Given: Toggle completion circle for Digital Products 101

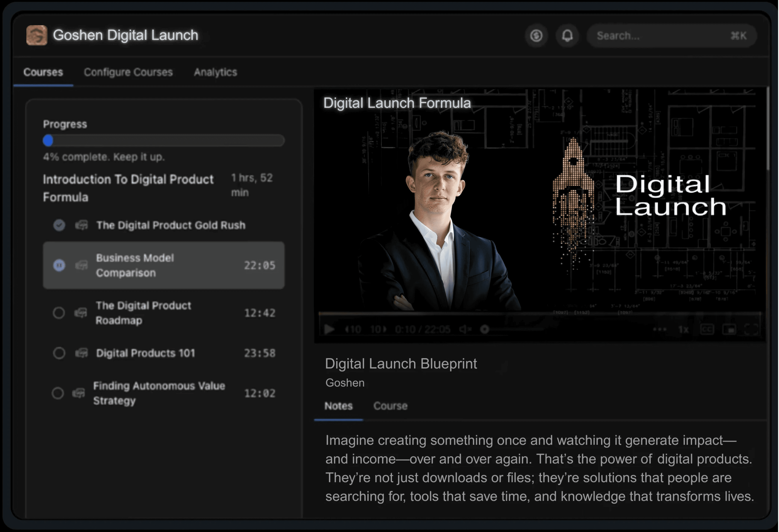Looking at the screenshot, I should [59, 353].
